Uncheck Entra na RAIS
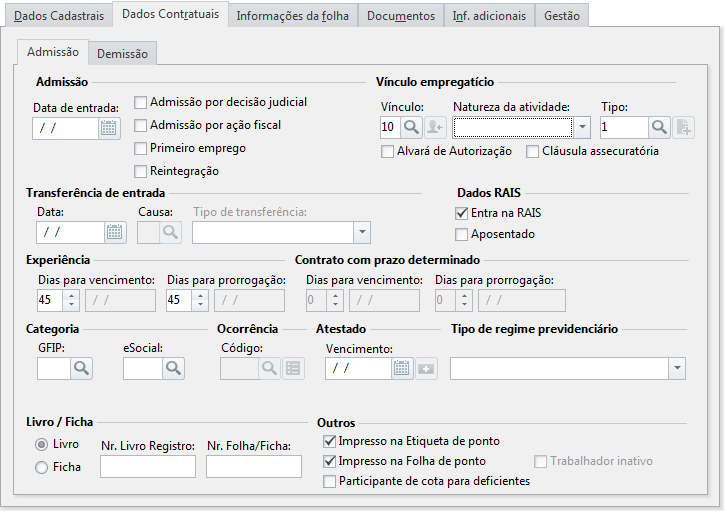Screen dimensions: 727x514 [x=461, y=213]
